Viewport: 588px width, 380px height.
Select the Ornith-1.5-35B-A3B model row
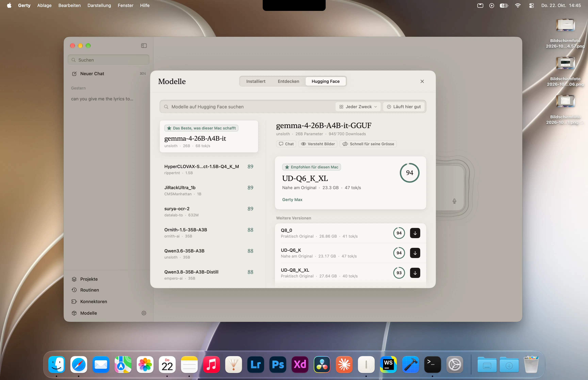(209, 233)
